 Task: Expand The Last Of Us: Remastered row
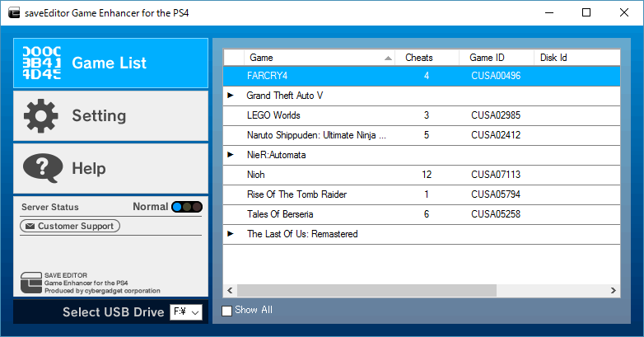231,234
